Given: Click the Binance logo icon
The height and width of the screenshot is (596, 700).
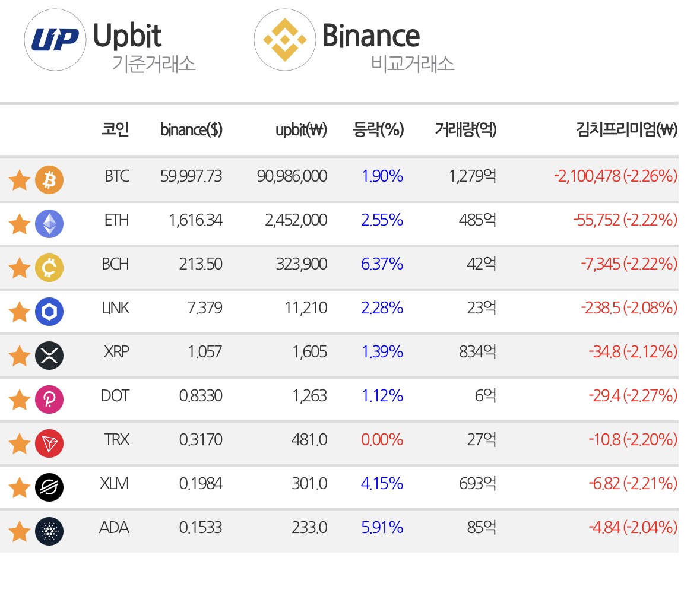Looking at the screenshot, I should pos(285,40).
